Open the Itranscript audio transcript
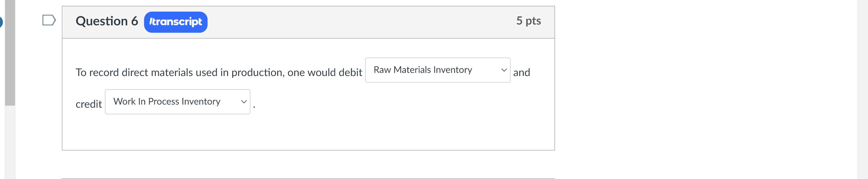 (x=175, y=22)
